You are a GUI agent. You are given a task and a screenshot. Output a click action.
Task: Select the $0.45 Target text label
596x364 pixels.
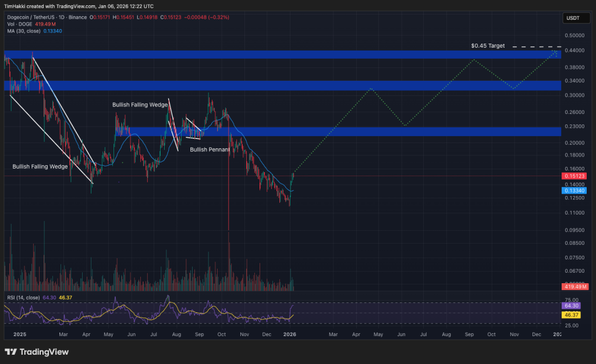coord(488,46)
